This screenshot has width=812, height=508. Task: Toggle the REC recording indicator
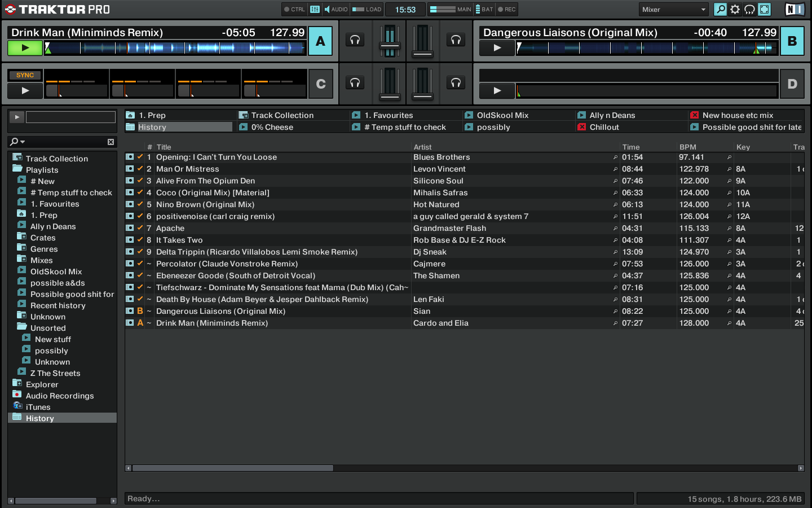click(507, 9)
